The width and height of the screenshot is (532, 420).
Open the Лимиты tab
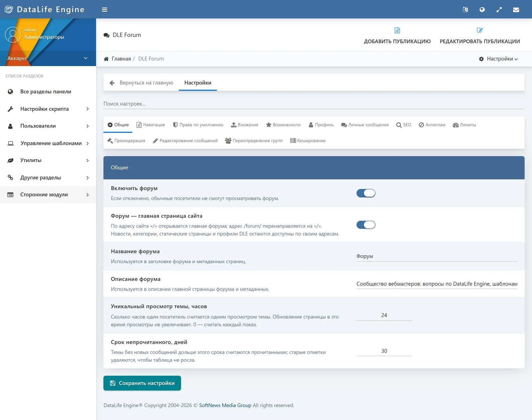(x=464, y=125)
